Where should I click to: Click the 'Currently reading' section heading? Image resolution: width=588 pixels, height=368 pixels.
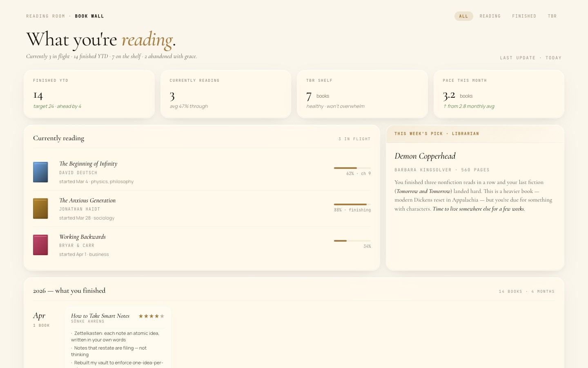coord(59,138)
